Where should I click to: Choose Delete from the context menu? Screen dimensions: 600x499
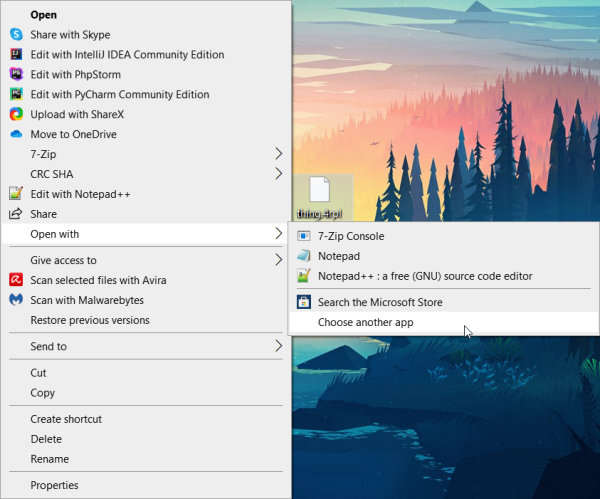tap(146, 439)
